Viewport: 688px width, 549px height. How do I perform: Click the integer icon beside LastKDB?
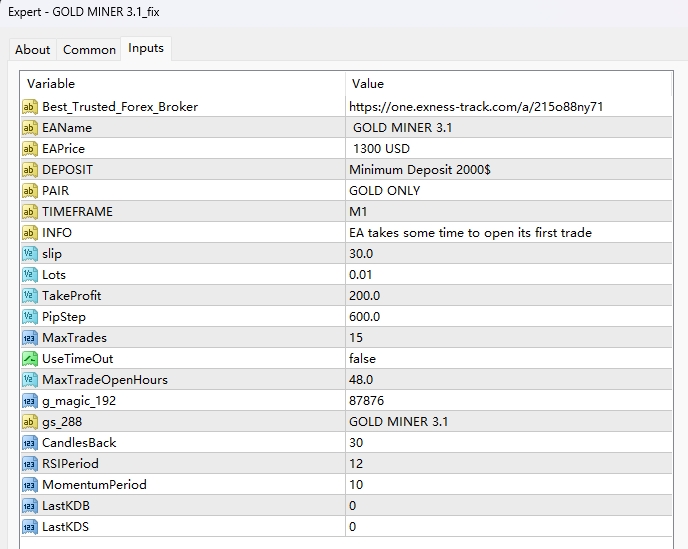29,506
